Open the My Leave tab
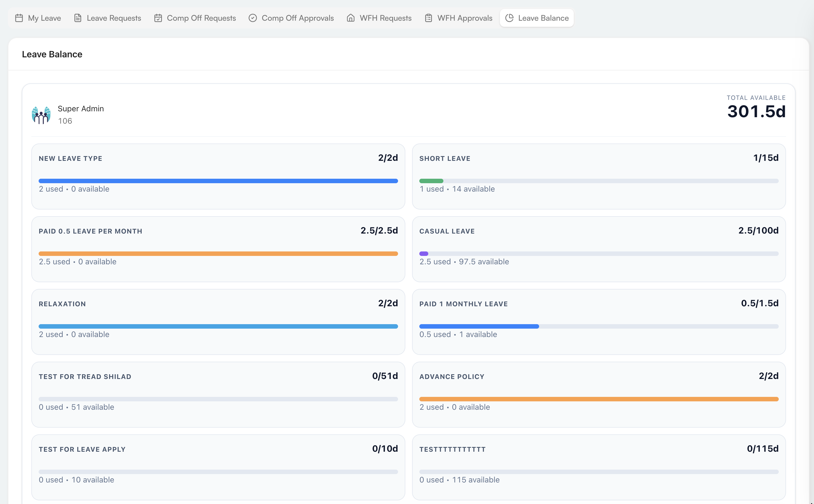 click(x=38, y=18)
